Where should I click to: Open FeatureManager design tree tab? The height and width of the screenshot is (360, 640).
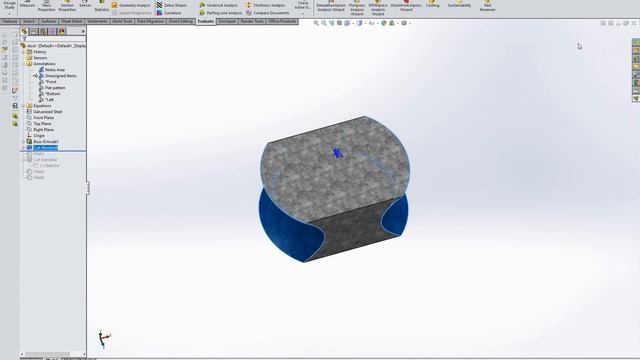(x=24, y=31)
